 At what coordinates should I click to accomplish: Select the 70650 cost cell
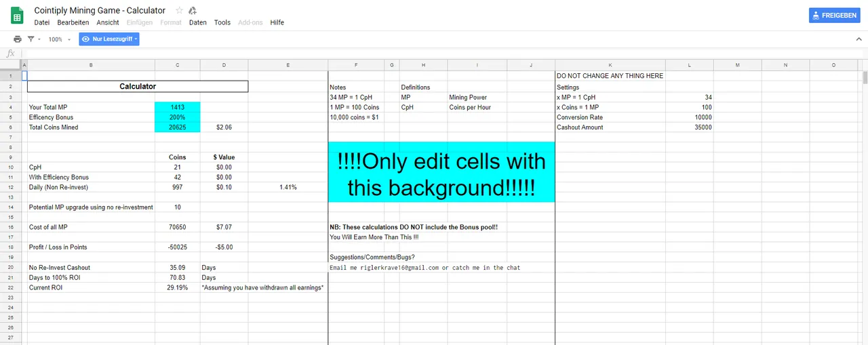178,227
